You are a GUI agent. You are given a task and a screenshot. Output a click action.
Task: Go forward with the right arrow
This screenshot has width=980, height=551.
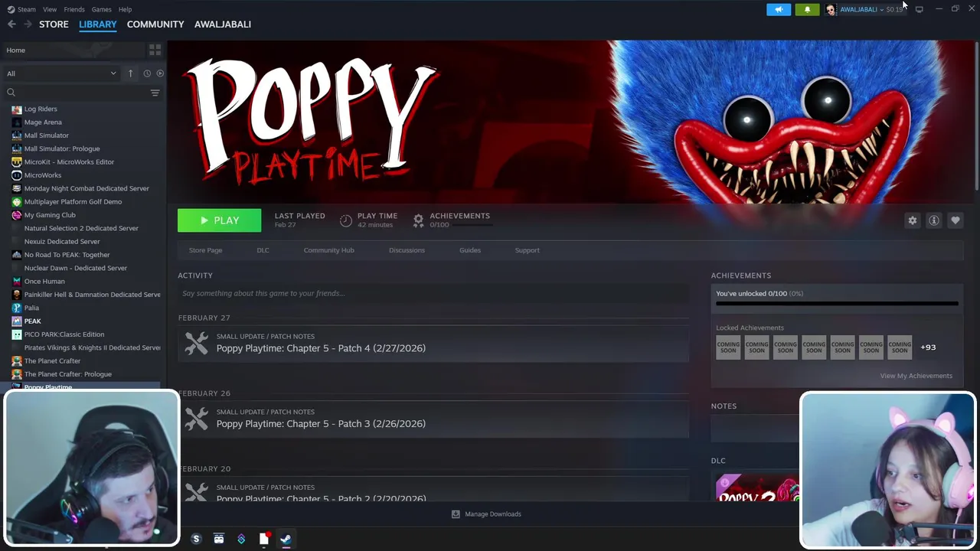coord(28,24)
